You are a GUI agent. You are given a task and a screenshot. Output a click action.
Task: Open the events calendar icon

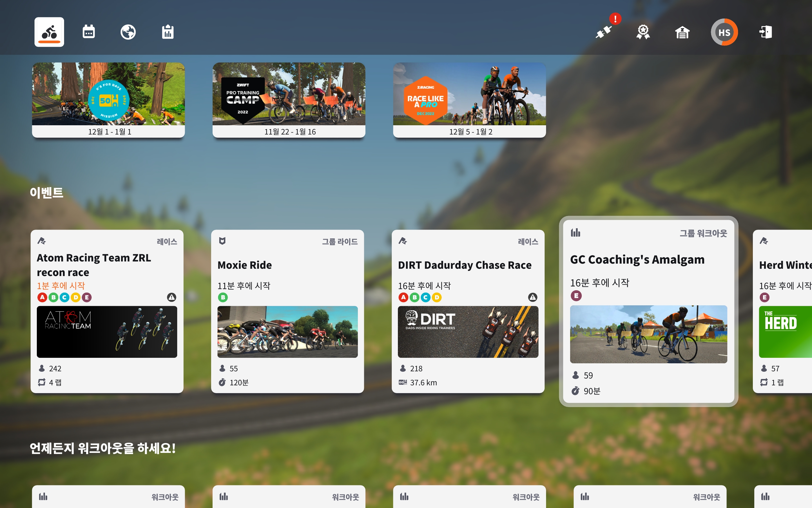click(89, 32)
